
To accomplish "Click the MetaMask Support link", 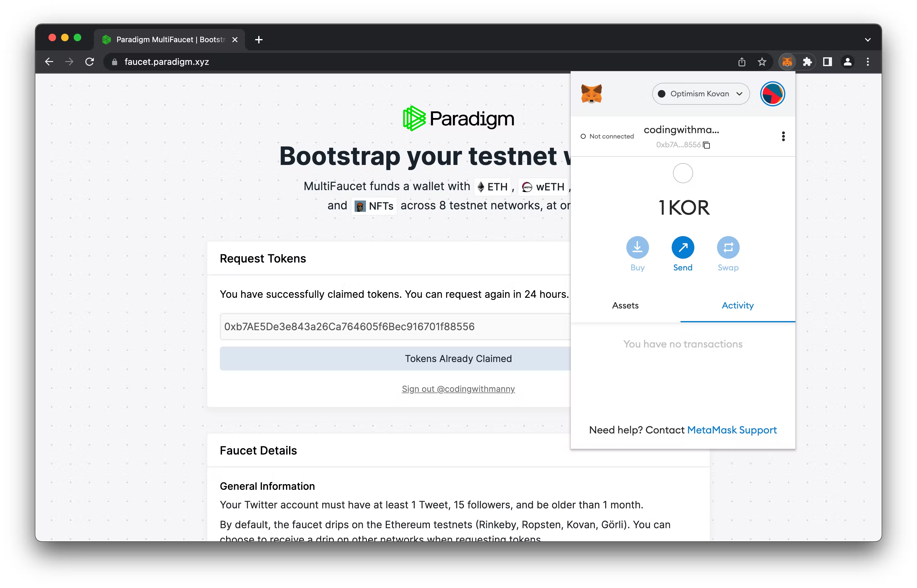I will pyautogui.click(x=732, y=429).
